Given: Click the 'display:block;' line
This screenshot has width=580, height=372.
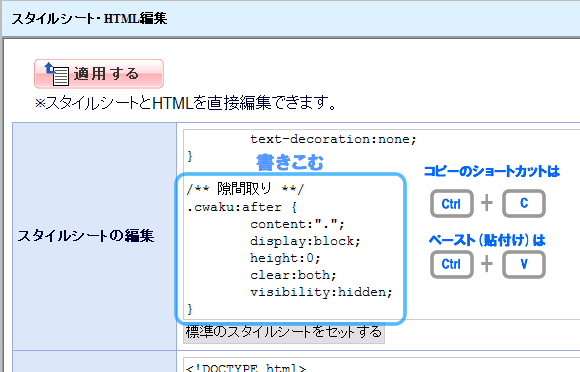Looking at the screenshot, I should pos(305,241).
